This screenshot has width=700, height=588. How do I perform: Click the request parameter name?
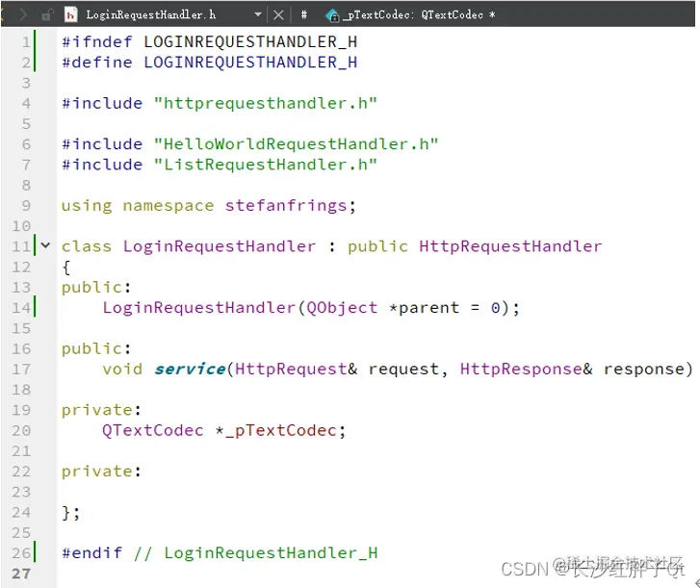coord(403,369)
